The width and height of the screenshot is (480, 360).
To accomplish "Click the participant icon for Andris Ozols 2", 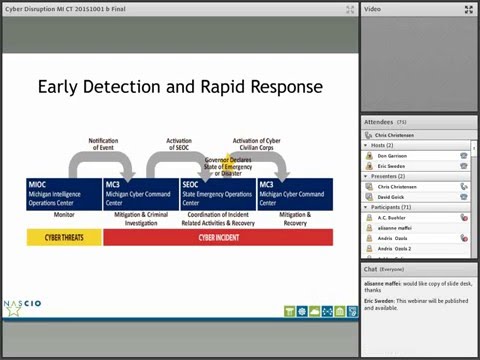I will click(x=369, y=249).
